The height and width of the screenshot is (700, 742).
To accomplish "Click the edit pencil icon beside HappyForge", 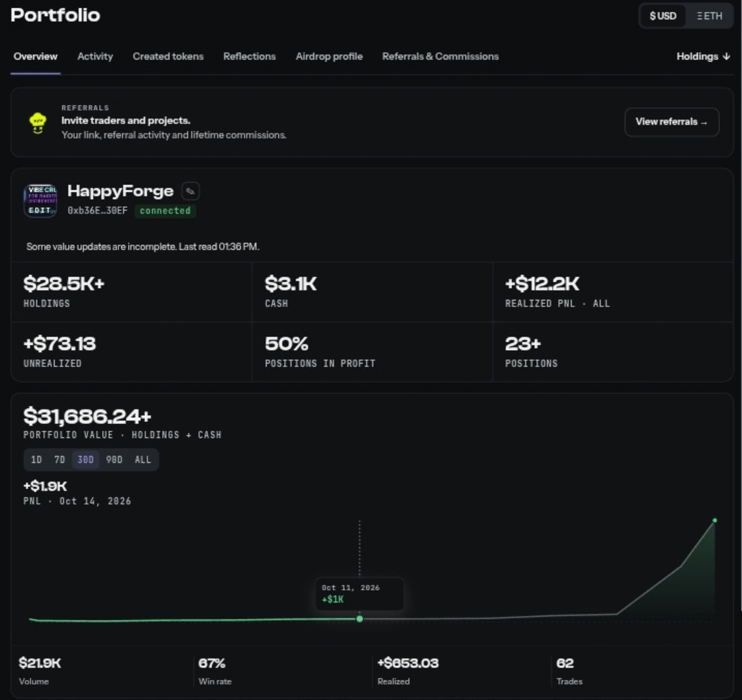I will pos(190,192).
